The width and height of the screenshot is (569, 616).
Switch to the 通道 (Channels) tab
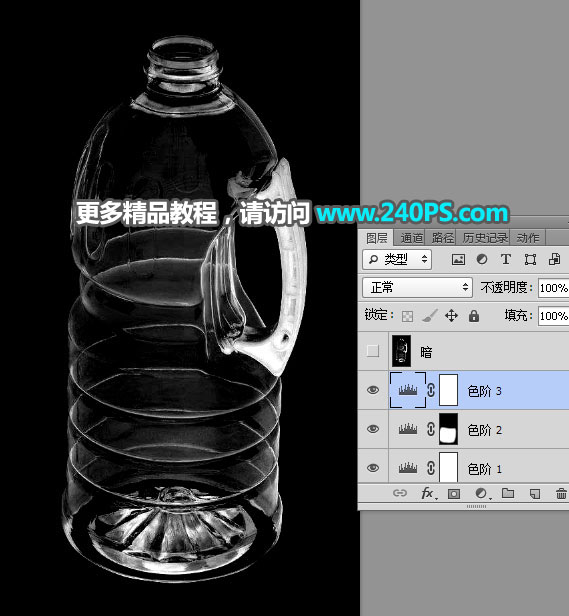click(411, 238)
